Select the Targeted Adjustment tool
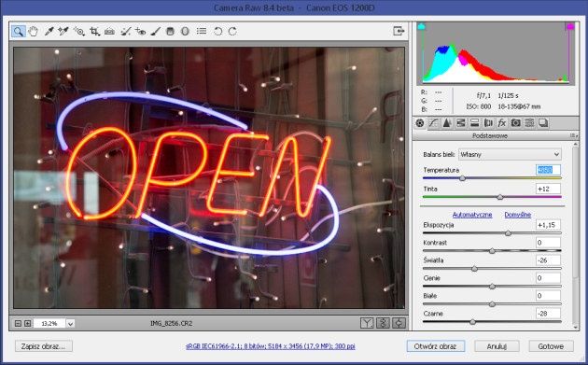The height and width of the screenshot is (365, 588). pyautogui.click(x=79, y=31)
